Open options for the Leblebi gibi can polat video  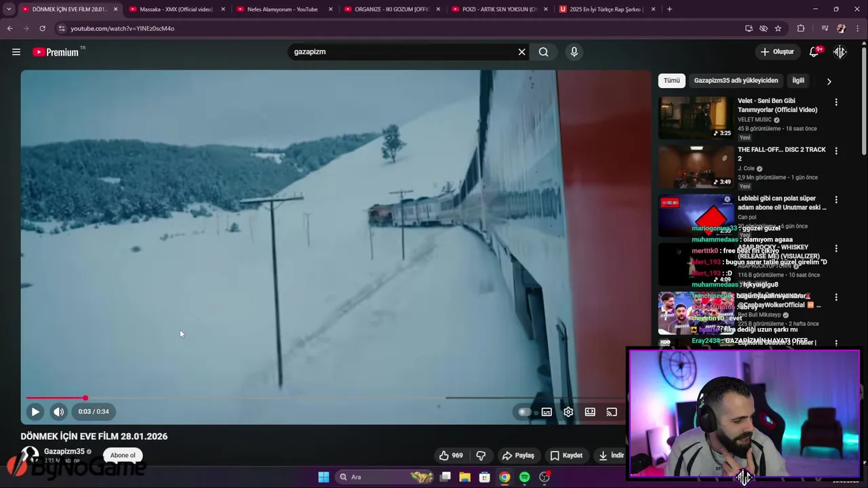click(836, 200)
